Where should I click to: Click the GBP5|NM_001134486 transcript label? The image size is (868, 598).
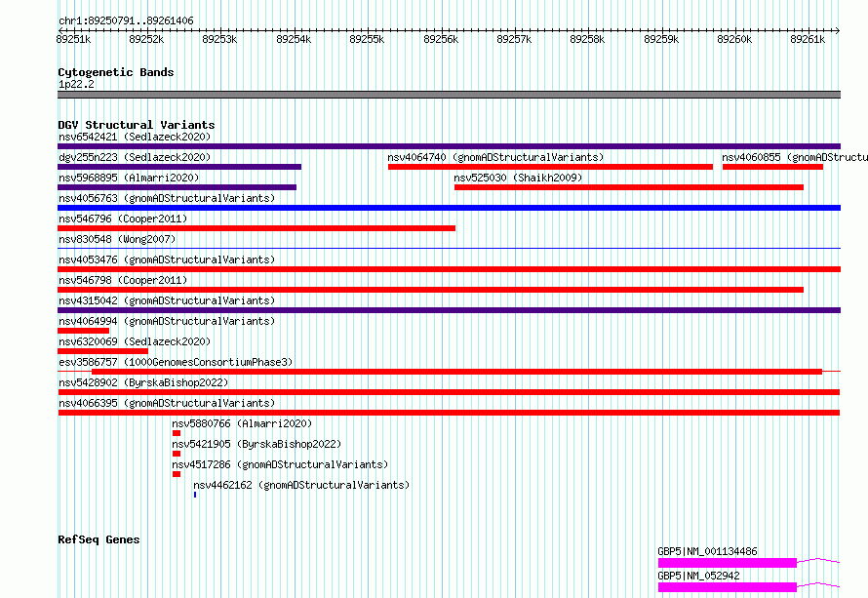[x=707, y=551]
